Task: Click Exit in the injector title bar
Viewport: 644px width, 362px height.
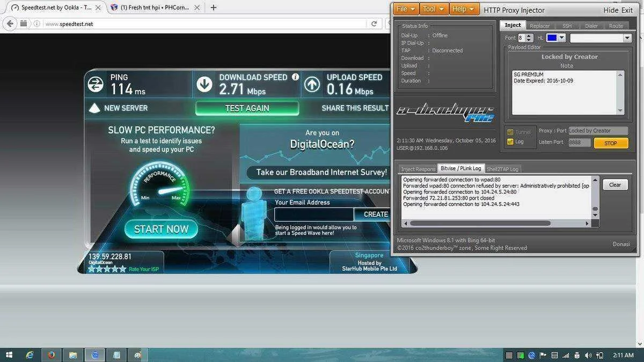Action: click(x=627, y=10)
